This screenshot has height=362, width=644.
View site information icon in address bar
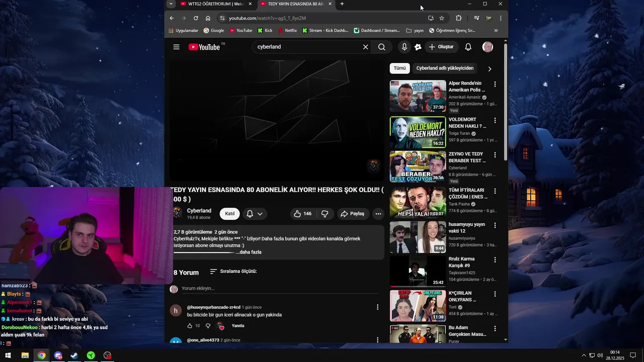(x=222, y=18)
